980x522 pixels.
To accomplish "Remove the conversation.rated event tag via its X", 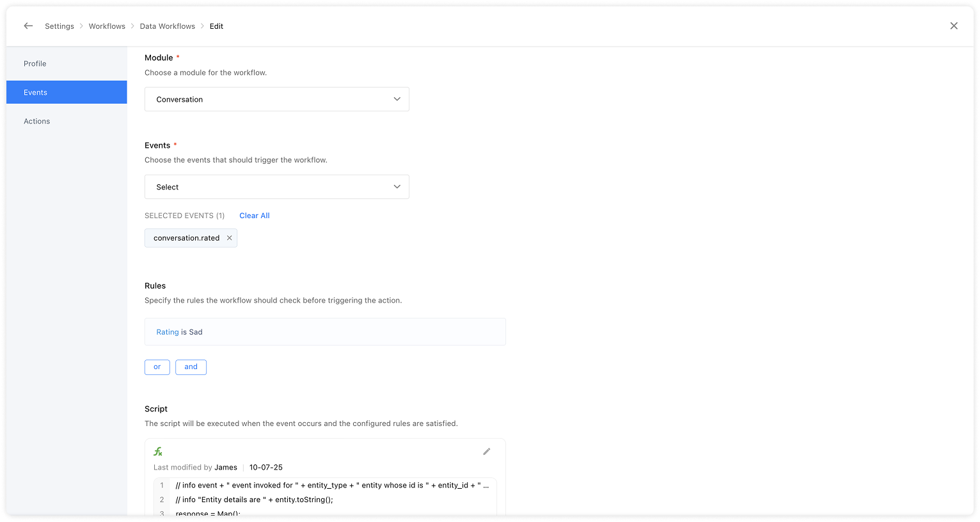I will (x=229, y=237).
